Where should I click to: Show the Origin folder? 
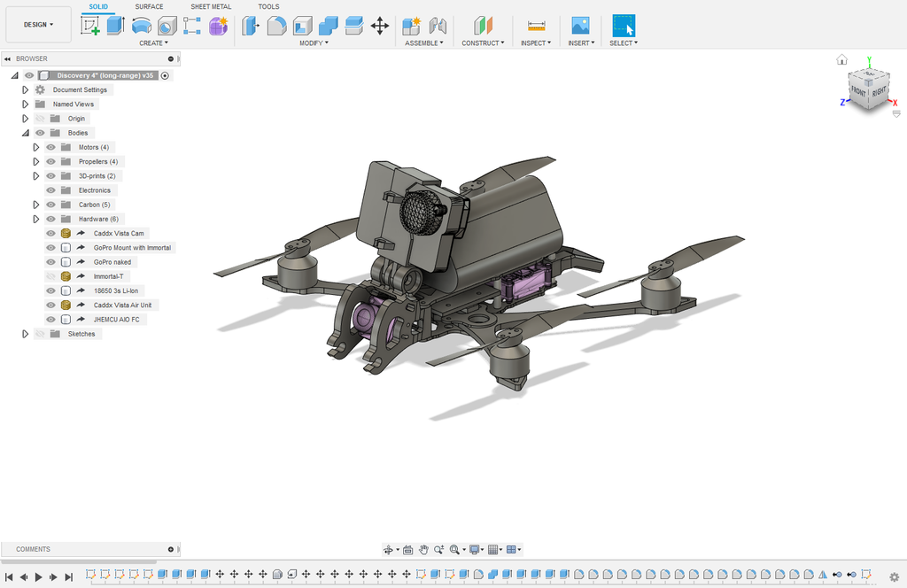pyautogui.click(x=40, y=119)
